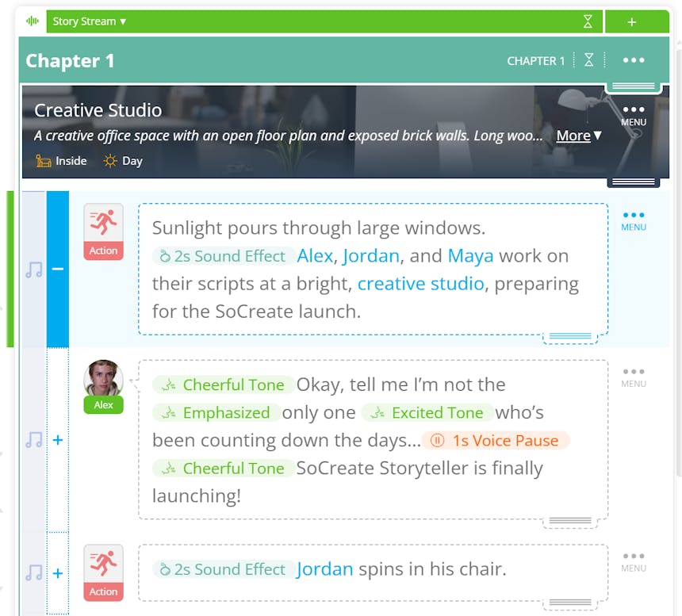This screenshot has width=682, height=616.
Task: Open the Creative Studio location MENU
Action: [634, 115]
